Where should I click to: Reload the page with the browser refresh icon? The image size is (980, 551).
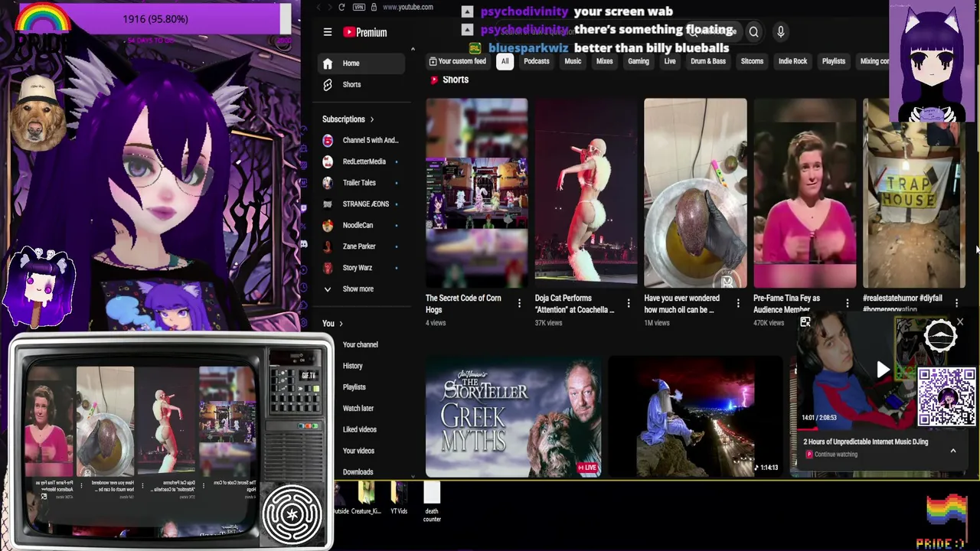(341, 7)
